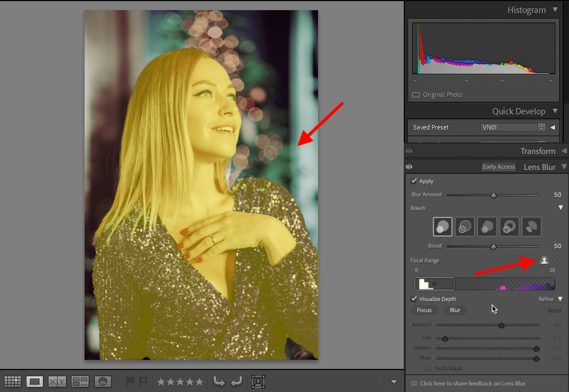Click Blur Amount slider handle
This screenshot has width=569, height=392.
493,195
